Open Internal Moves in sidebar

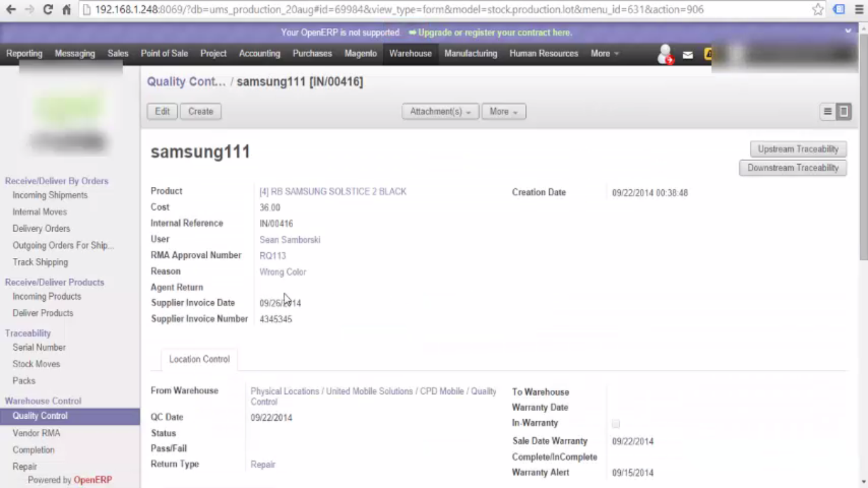39,212
